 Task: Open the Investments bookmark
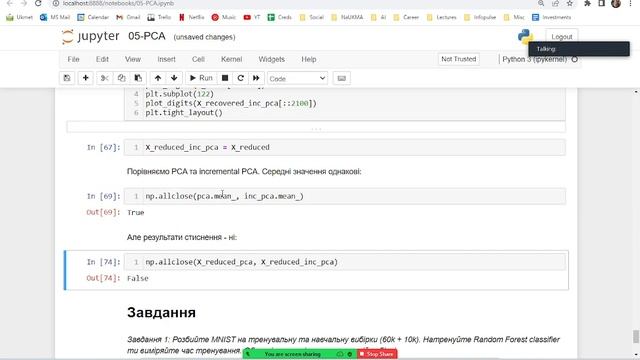[552, 17]
